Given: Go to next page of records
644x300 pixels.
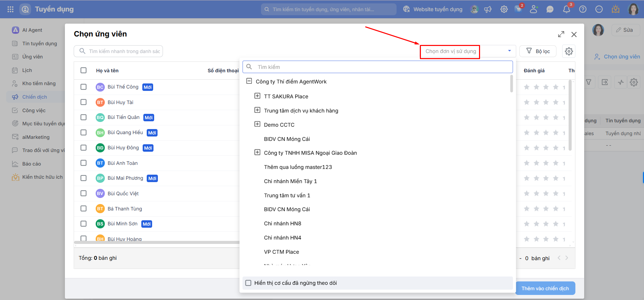Looking at the screenshot, I should point(567,258).
